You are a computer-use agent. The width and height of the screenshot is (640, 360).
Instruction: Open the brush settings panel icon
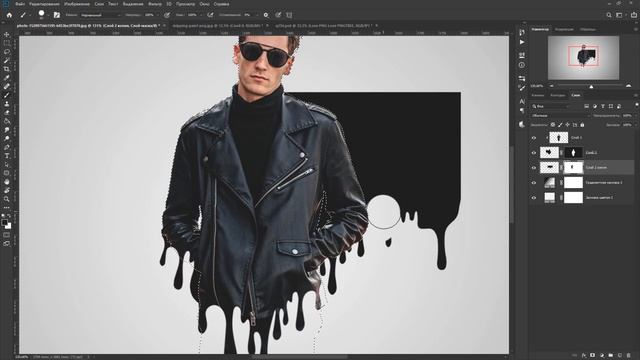pos(57,15)
